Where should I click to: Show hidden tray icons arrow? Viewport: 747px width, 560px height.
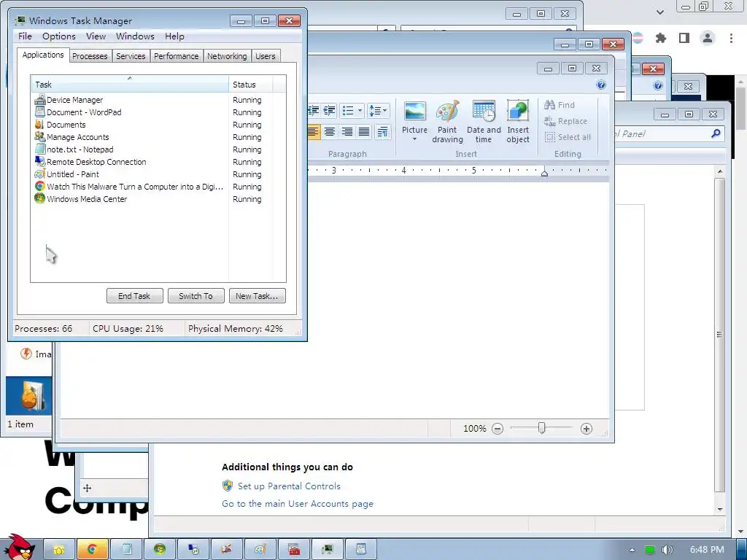[632, 550]
